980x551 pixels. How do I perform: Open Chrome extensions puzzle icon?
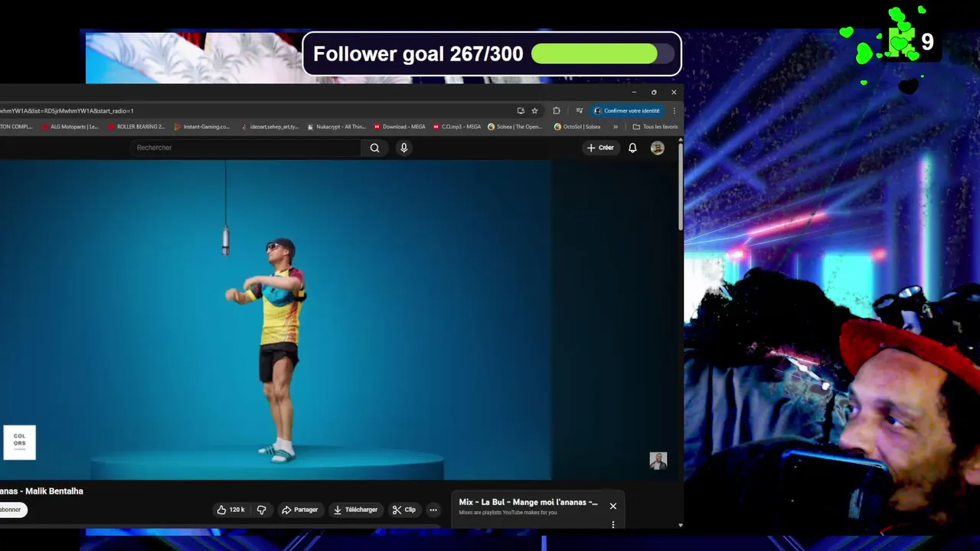(557, 111)
